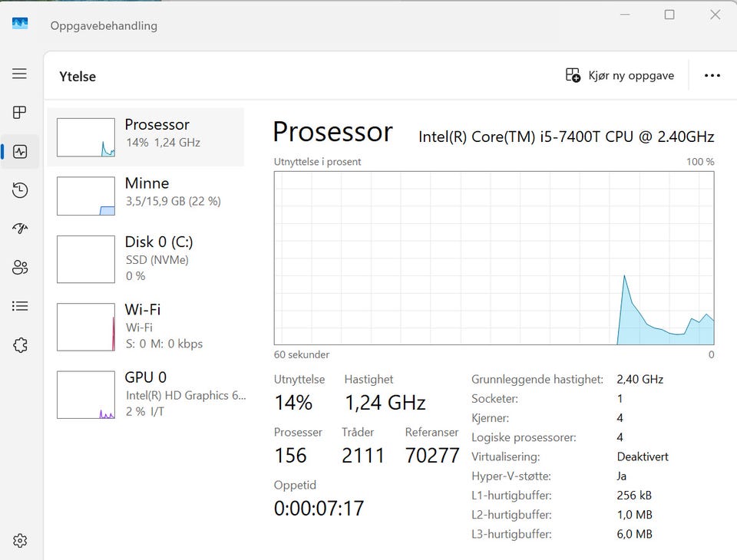
Task: Click the CPU utilization graph
Action: pos(494,258)
